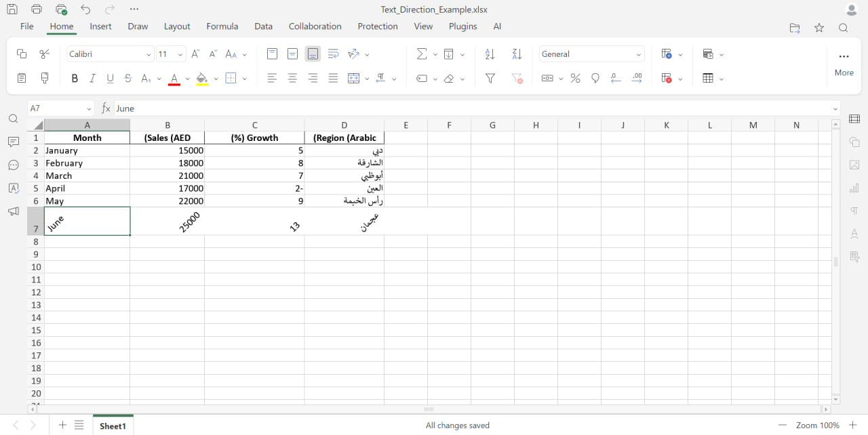The height and width of the screenshot is (435, 868).
Task: Apply bold formatting from the toolbar
Action: (x=75, y=78)
